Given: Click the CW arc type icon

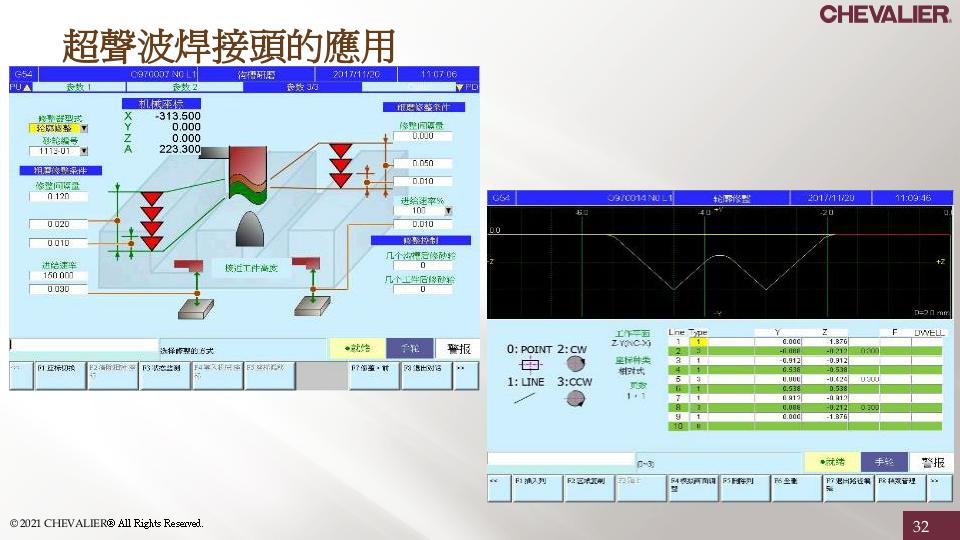Looking at the screenshot, I should [x=576, y=364].
